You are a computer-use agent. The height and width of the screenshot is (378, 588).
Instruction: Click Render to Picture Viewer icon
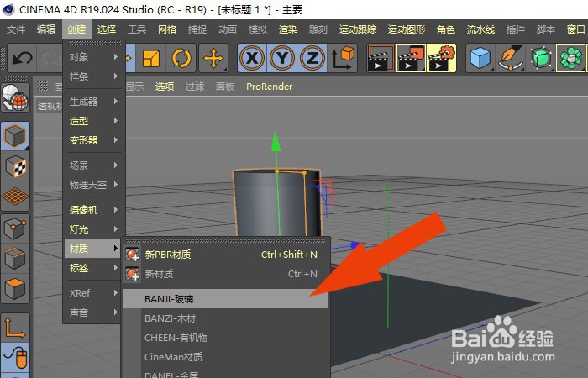click(412, 58)
